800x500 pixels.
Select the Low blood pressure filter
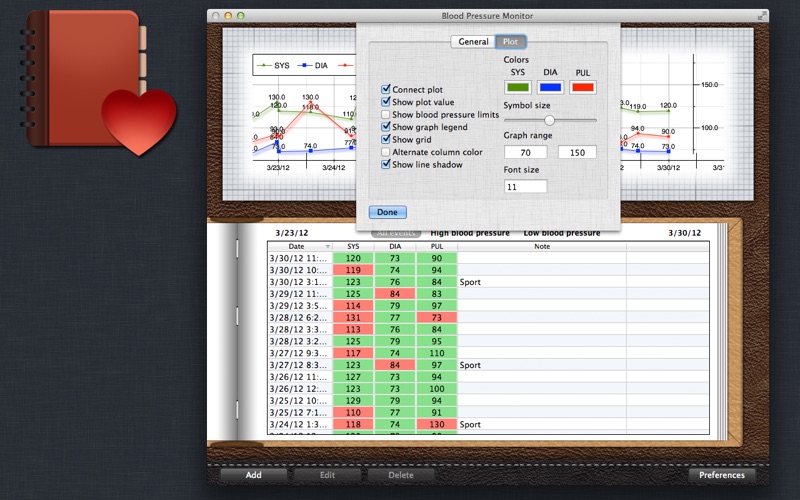(562, 233)
